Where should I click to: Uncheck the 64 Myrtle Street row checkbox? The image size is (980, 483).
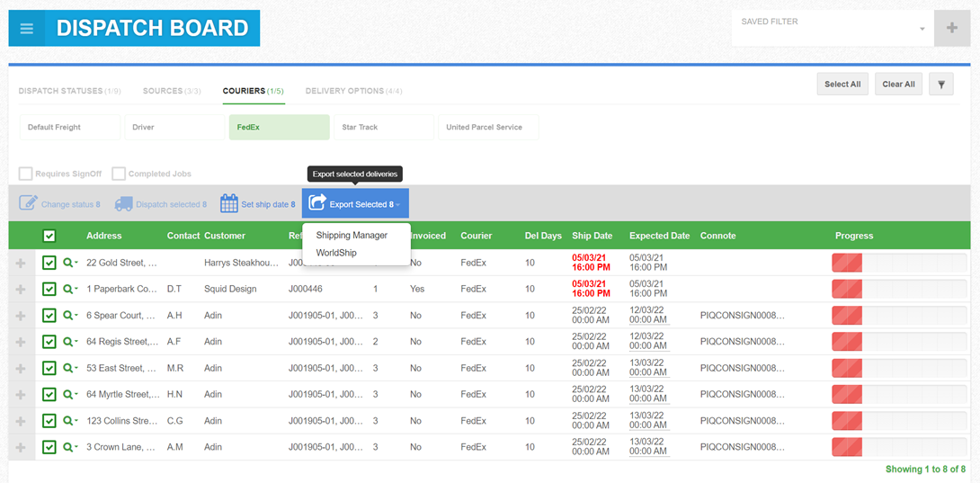pyautogui.click(x=49, y=394)
